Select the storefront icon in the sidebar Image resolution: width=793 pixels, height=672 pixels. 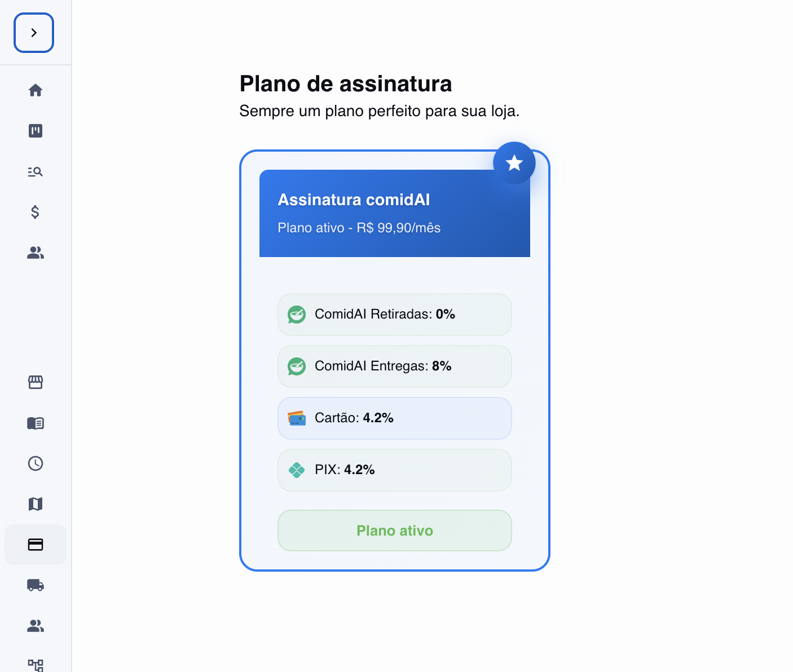tap(35, 382)
